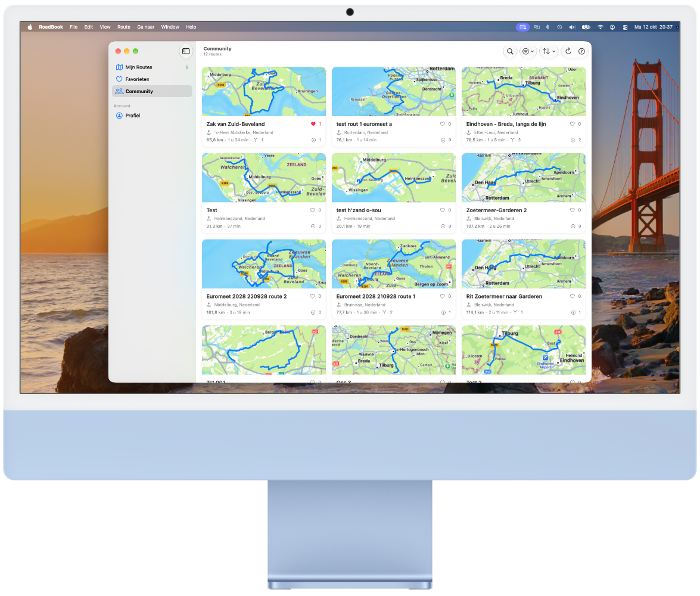This screenshot has width=700, height=596.
Task: Click download icon on Euromeet 2028 210928 route 1
Action: (443, 312)
